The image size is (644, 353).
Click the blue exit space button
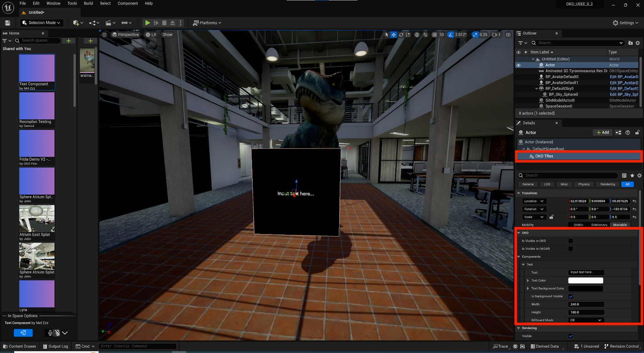(x=23, y=333)
